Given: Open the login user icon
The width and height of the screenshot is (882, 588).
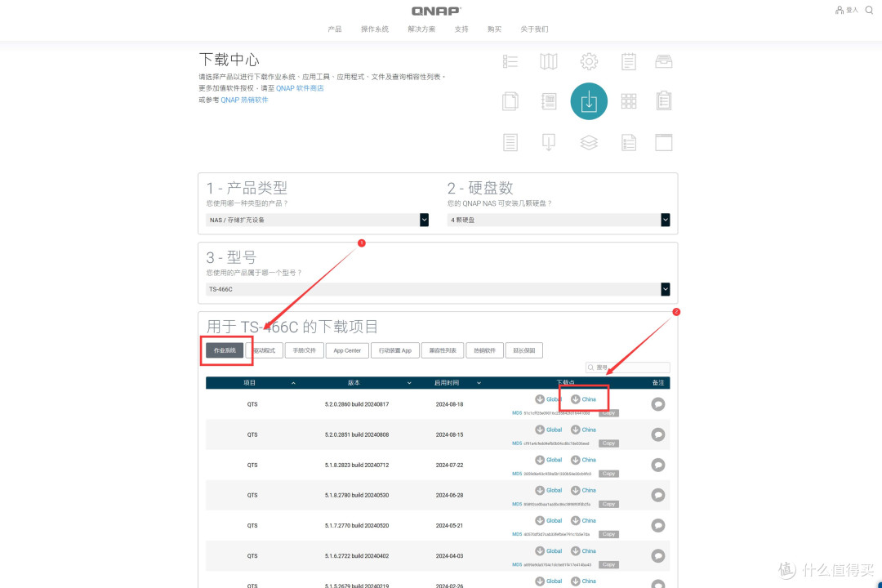Looking at the screenshot, I should coord(840,10).
